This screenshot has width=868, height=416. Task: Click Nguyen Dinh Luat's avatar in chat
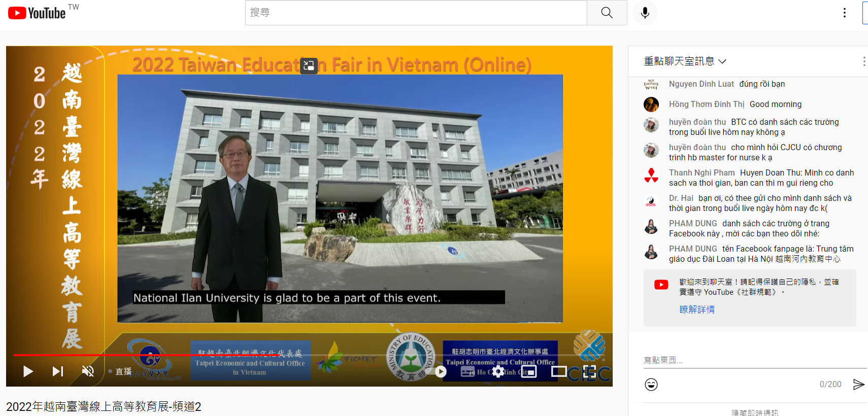coord(651,84)
